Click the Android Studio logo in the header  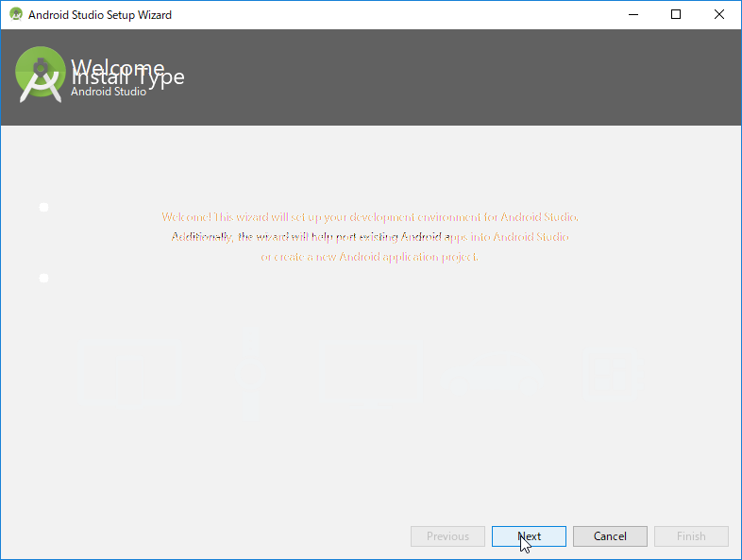[41, 75]
